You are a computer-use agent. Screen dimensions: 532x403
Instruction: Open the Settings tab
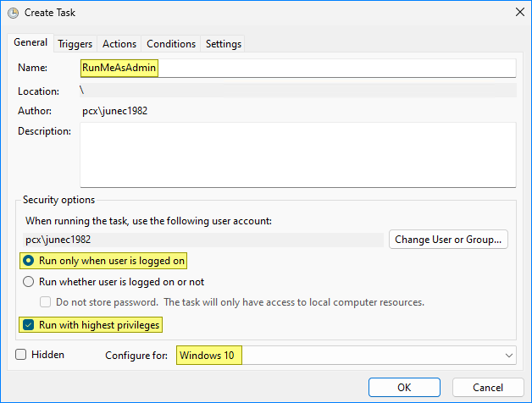[224, 44]
